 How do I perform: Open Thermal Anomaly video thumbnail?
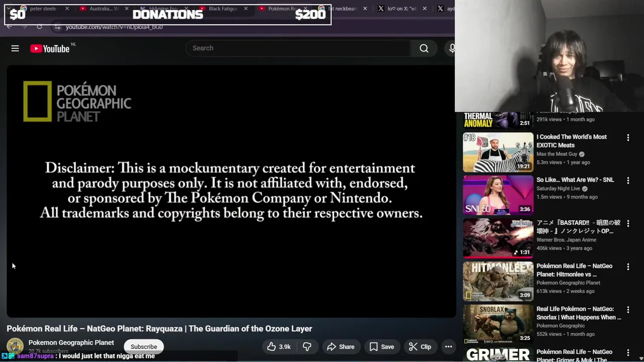point(498,120)
